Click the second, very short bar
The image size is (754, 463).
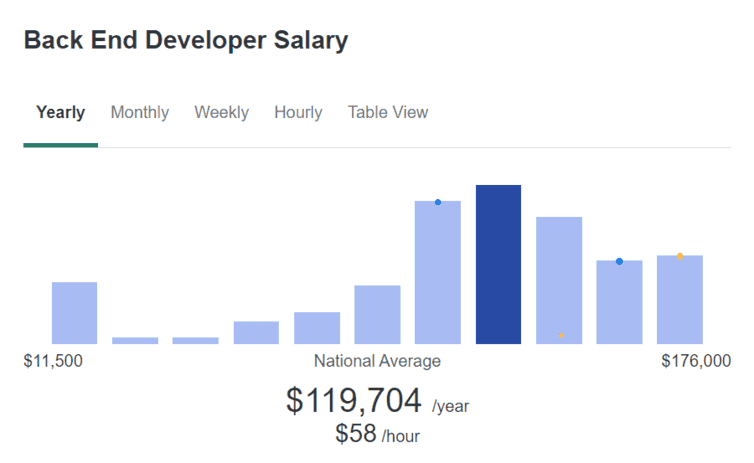coord(135,340)
